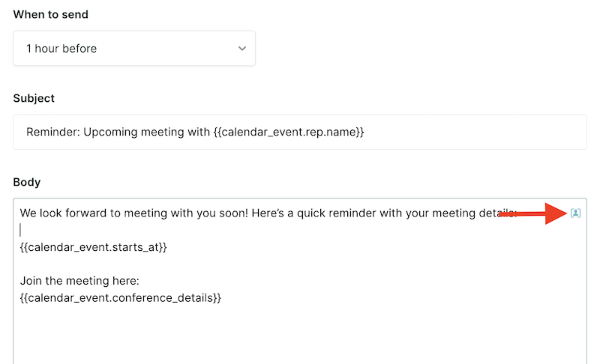Focus the Subject input field
The width and height of the screenshot is (600, 364).
click(x=299, y=132)
